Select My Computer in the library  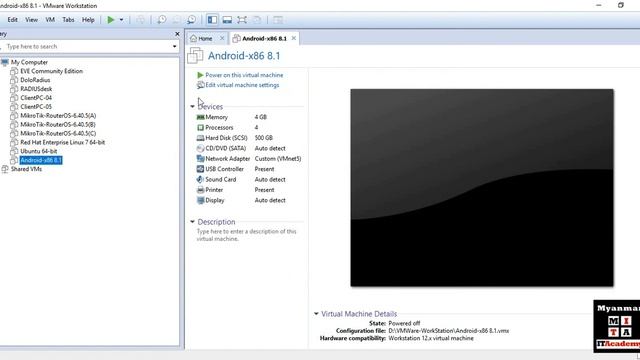29,62
